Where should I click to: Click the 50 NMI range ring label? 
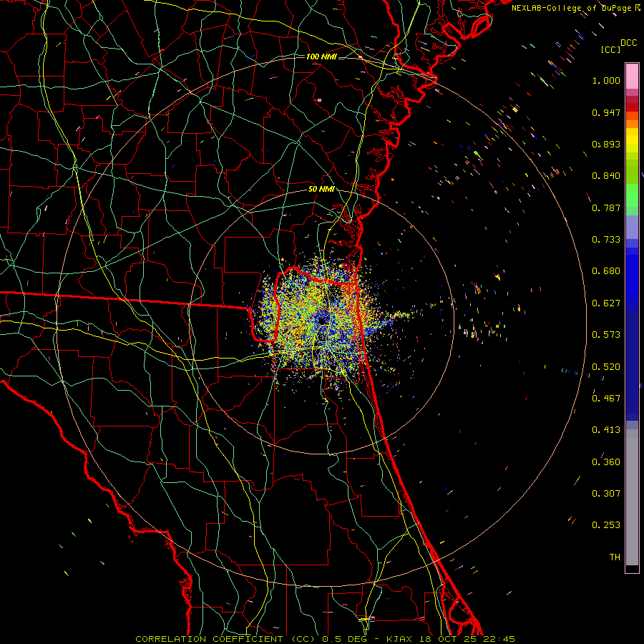point(321,190)
